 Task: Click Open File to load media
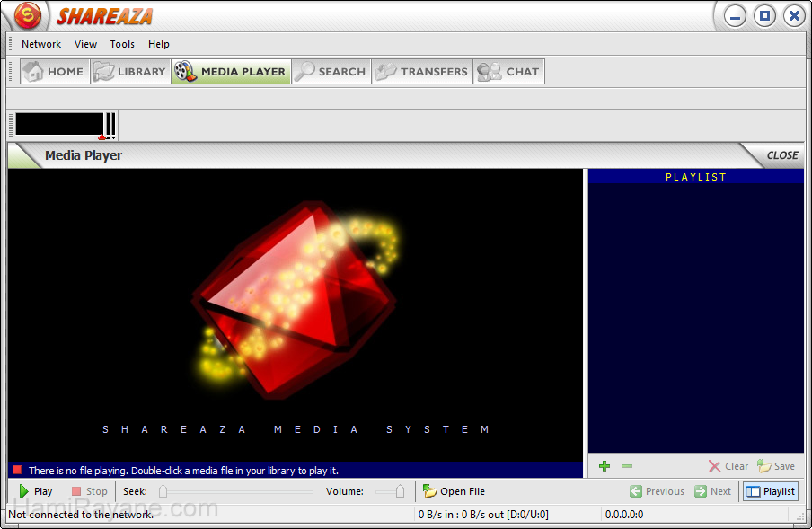coord(454,491)
